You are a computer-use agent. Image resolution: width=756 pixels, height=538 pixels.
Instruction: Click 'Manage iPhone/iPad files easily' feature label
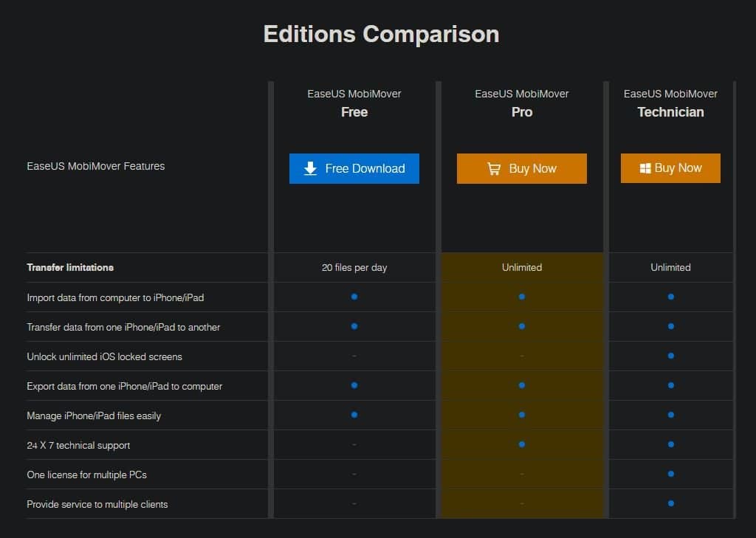coord(94,415)
